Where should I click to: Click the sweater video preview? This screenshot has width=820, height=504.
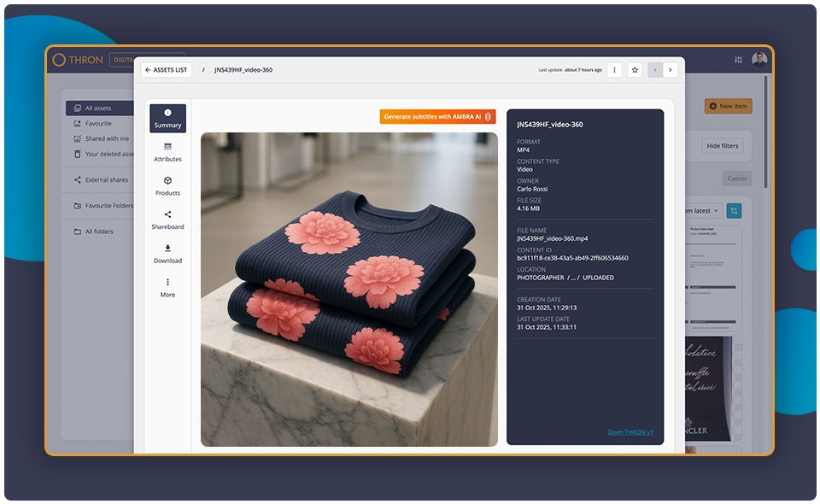(348, 289)
